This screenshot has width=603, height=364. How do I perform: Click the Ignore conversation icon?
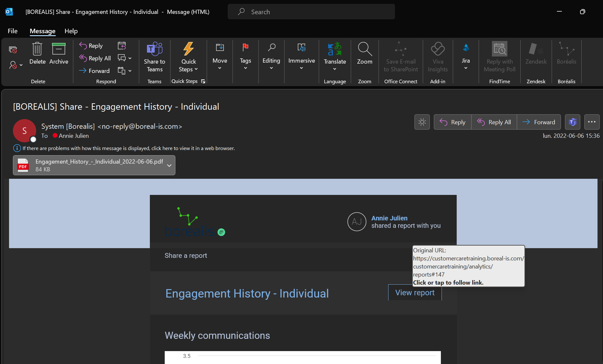pyautogui.click(x=13, y=50)
